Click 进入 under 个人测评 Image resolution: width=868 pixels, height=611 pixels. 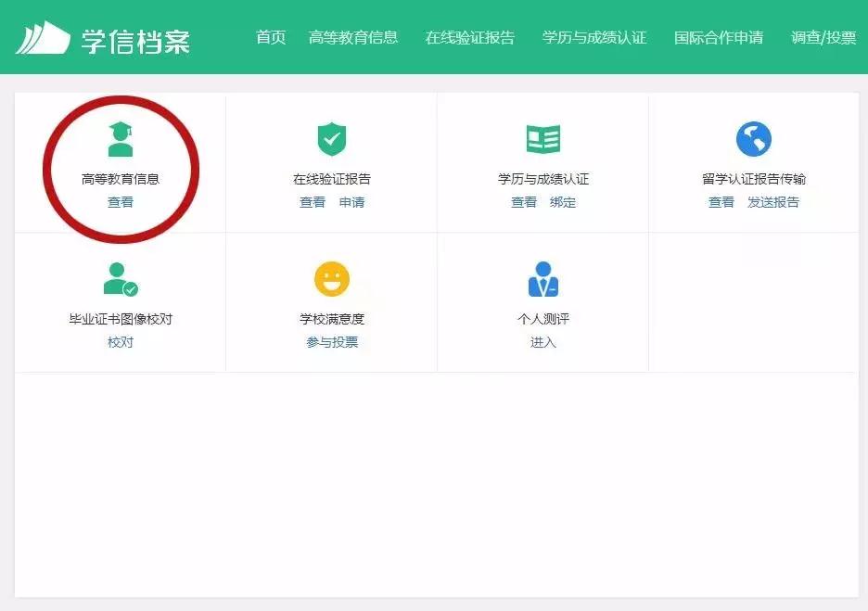543,342
